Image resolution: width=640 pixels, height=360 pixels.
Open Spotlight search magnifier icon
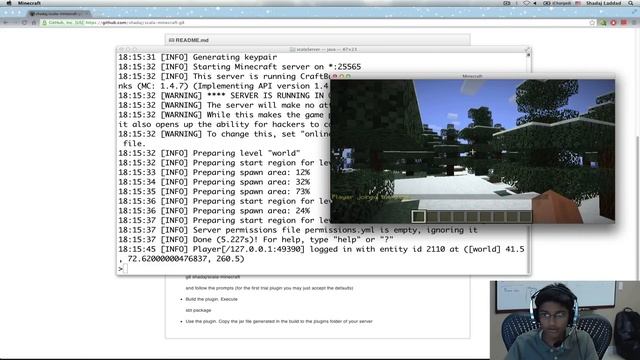click(x=631, y=3)
